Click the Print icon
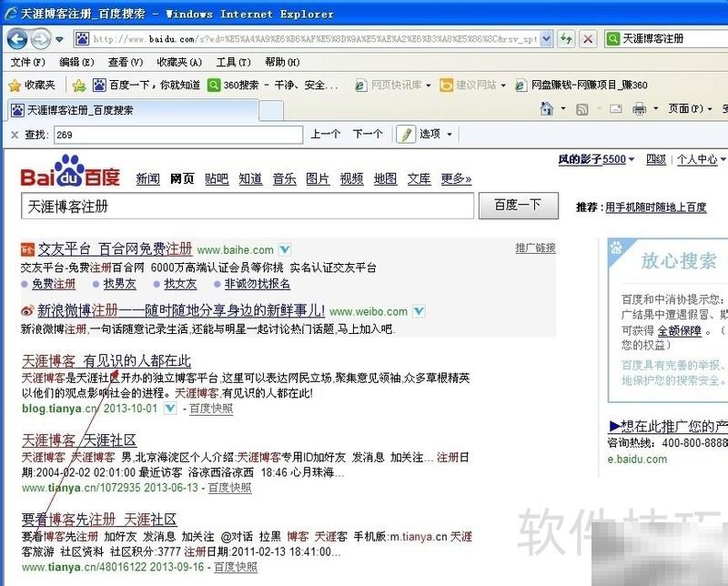 [640, 108]
